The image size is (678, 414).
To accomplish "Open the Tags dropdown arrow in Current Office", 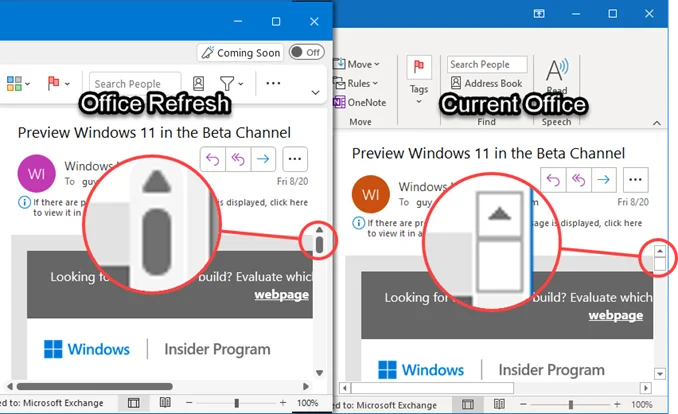I will coord(419,102).
